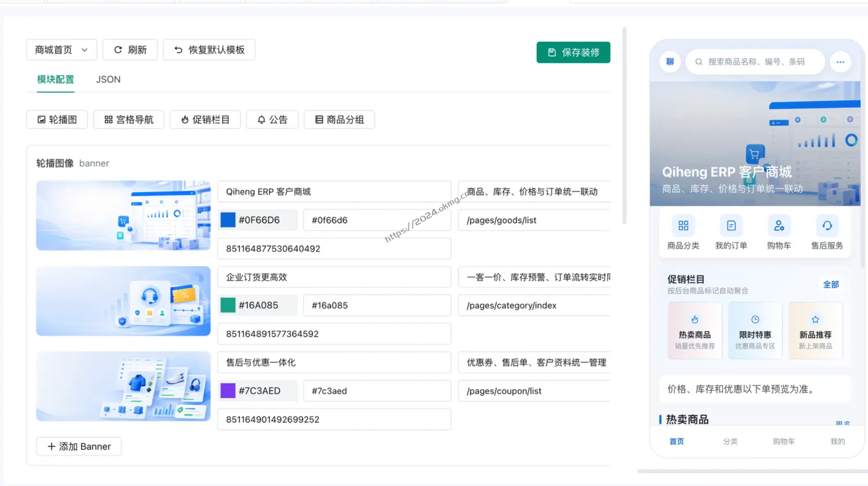Edit the /pages/category/index link field
Image resolution: width=868 pixels, height=486 pixels.
tap(534, 305)
